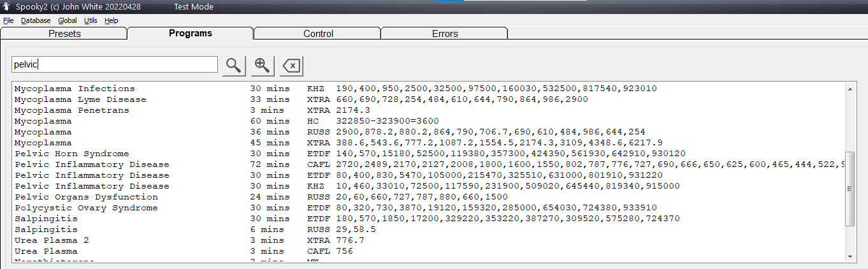
Task: Open the Utils menu
Action: tap(90, 20)
